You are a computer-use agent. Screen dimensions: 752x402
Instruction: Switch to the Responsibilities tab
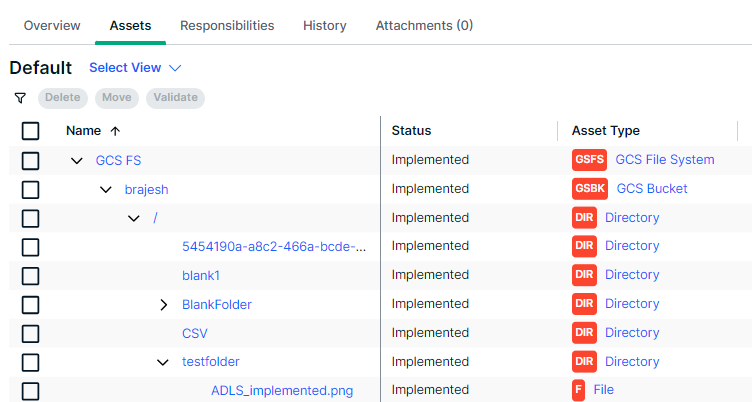(227, 26)
